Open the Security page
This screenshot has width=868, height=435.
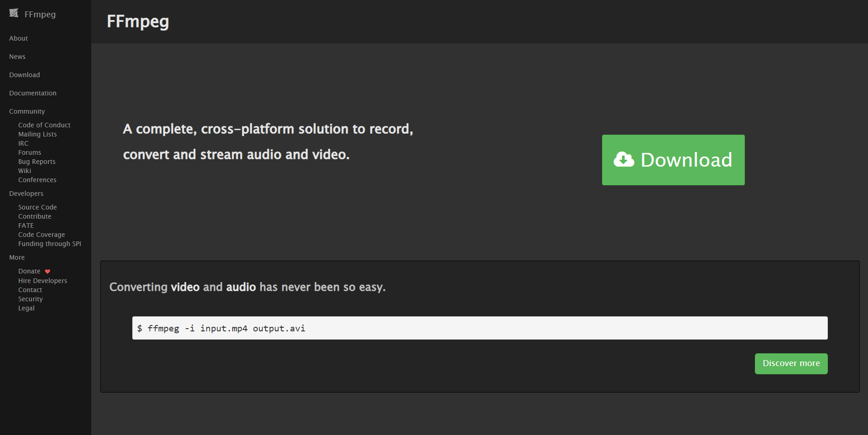[x=31, y=299]
